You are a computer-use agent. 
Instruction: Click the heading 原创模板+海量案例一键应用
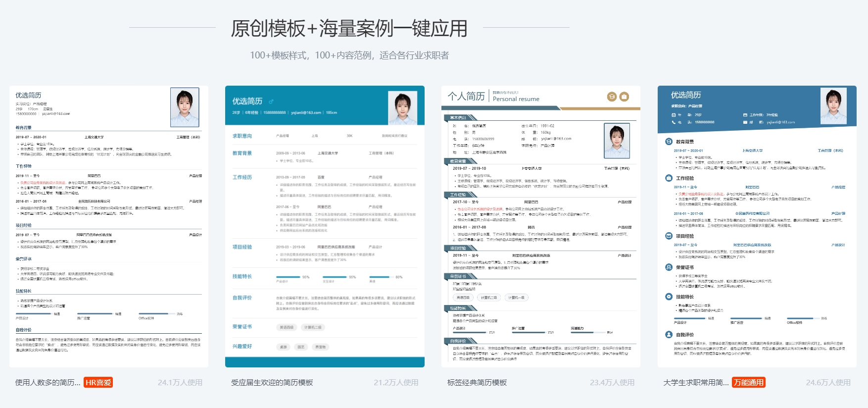[x=349, y=29]
